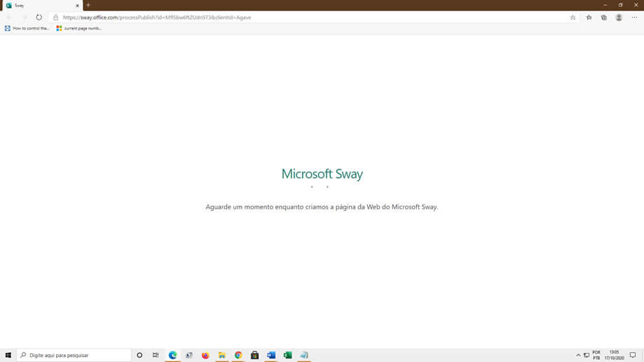The height and width of the screenshot is (362, 644).
Task: Open 'How to control the...' bookmark
Action: tap(27, 28)
